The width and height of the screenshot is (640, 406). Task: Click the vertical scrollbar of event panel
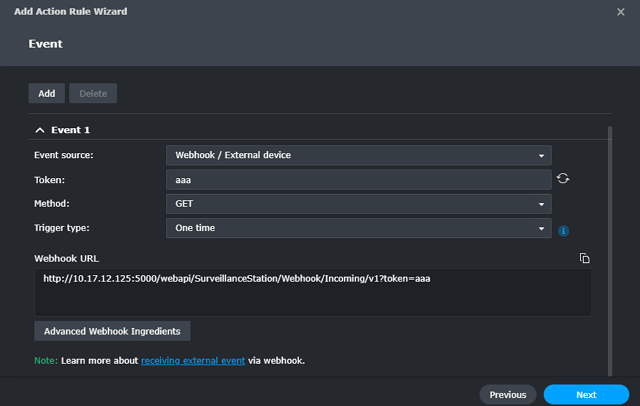(610, 251)
